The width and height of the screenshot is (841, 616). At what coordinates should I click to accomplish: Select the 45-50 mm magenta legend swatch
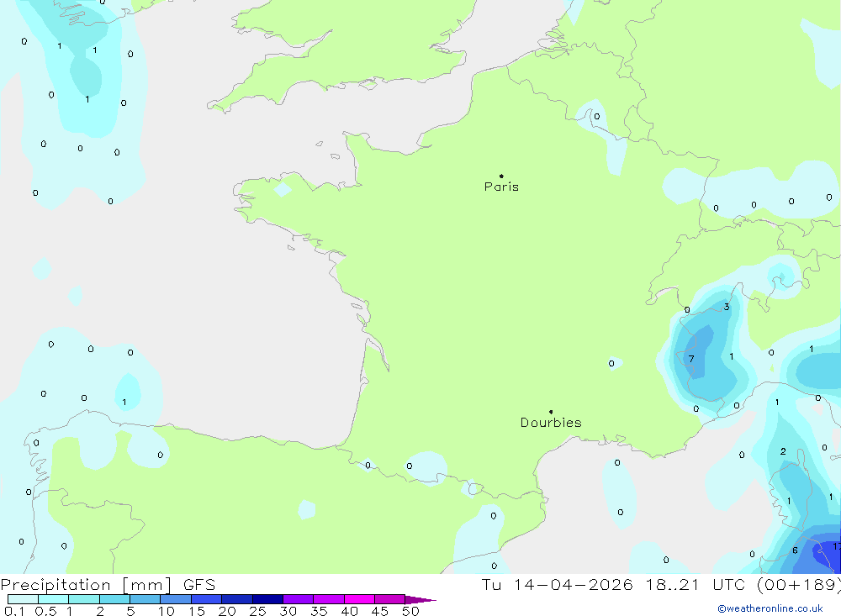pos(390,599)
